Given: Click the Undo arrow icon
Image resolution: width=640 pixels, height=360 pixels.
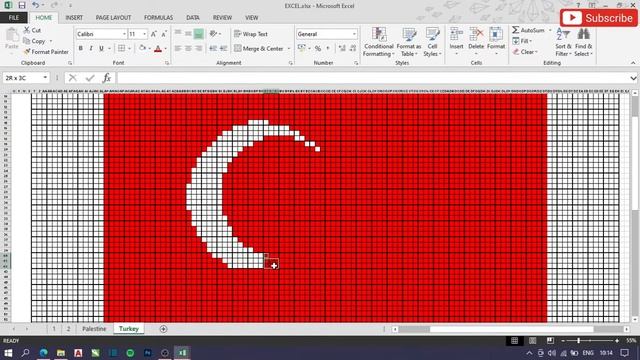Looking at the screenshot, I should tap(36, 5).
